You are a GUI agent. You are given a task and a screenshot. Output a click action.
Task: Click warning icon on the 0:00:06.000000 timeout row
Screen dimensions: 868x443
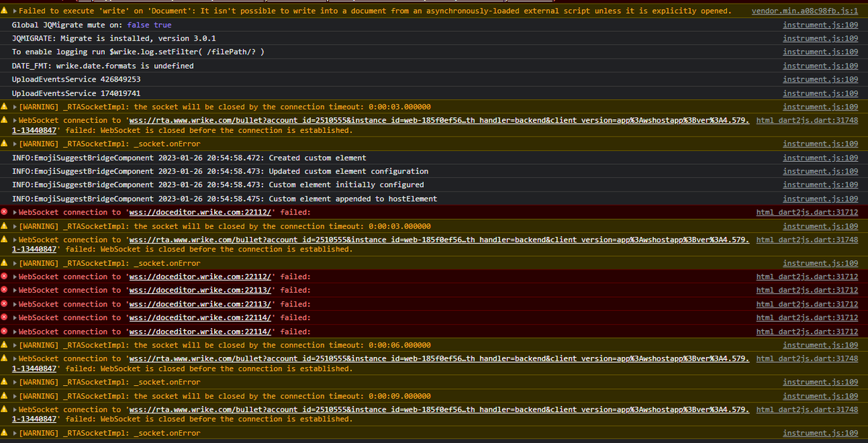click(x=4, y=345)
